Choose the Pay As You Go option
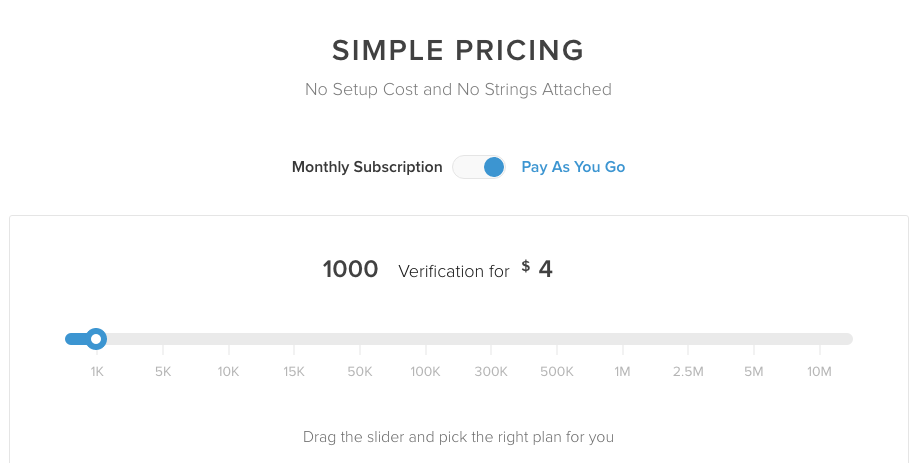 click(573, 167)
